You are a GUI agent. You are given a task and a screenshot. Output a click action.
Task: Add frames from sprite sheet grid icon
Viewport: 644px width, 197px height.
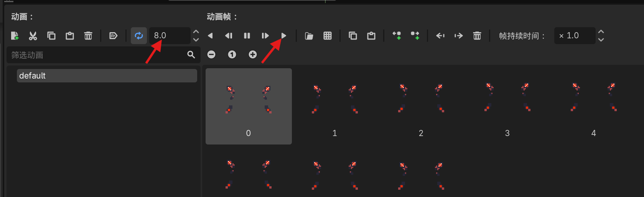click(x=328, y=36)
